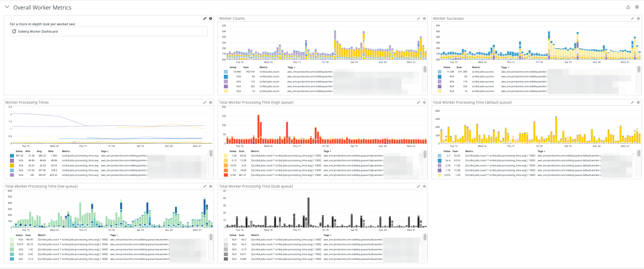
Task: Click the swatch beside 401.21 in the high queue legend
Action: click(226, 175)
